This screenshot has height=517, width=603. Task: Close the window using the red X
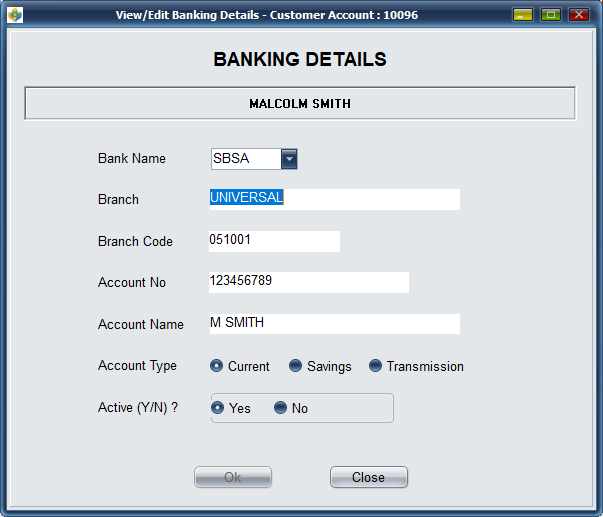(x=579, y=14)
